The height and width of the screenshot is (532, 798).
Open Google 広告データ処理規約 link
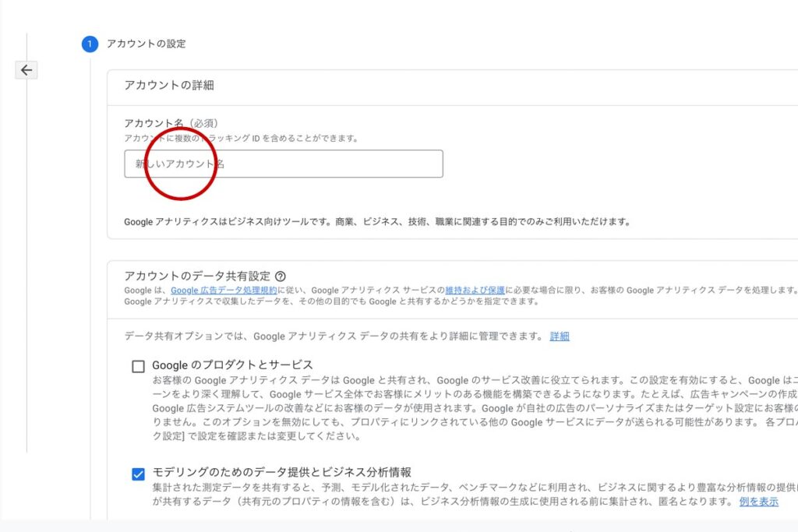pyautogui.click(x=224, y=291)
